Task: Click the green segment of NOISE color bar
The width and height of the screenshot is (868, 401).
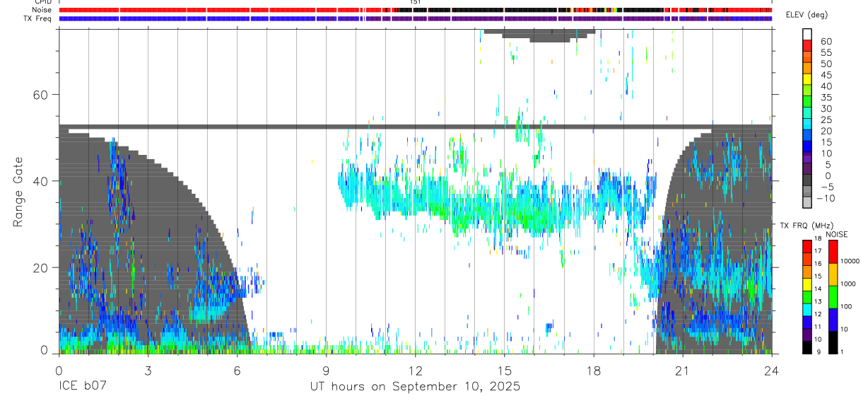Action: click(833, 297)
